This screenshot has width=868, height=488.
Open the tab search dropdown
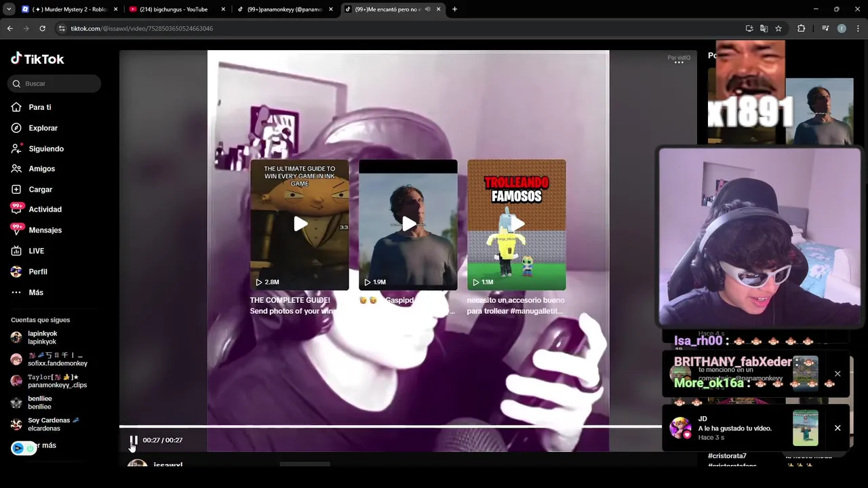(x=9, y=9)
